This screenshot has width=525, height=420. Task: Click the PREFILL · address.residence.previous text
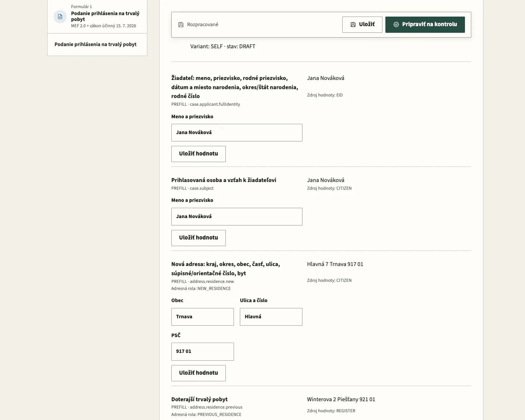tap(207, 407)
